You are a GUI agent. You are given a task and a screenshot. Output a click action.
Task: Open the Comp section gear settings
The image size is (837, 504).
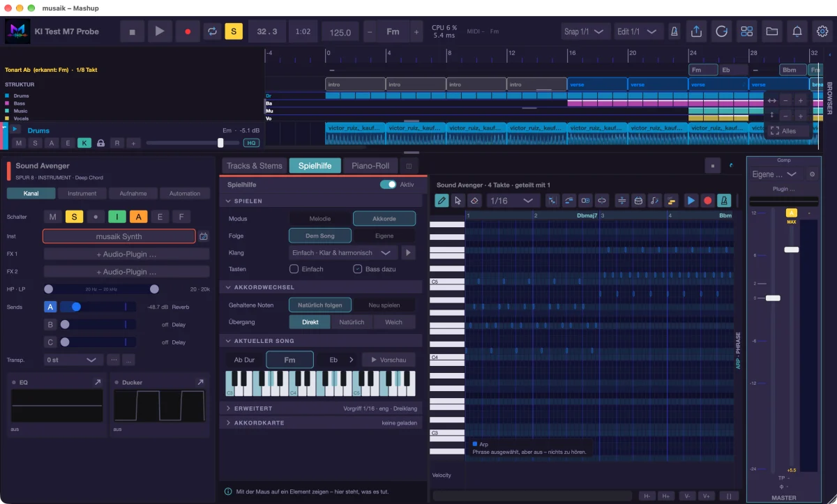(811, 174)
